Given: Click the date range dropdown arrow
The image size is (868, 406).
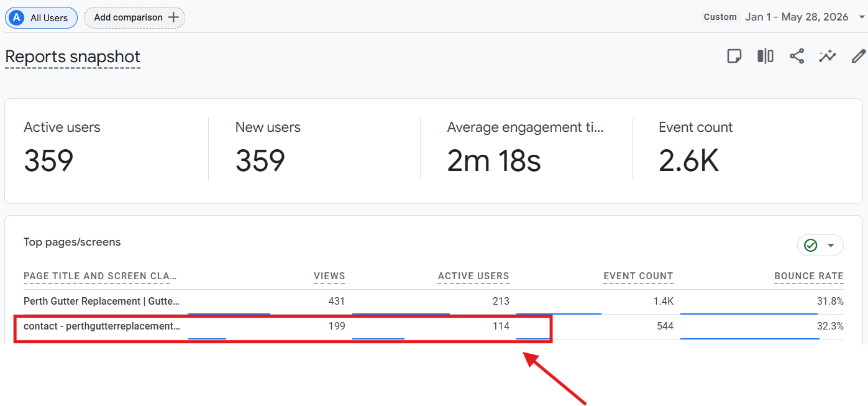Looking at the screenshot, I should click(x=861, y=17).
